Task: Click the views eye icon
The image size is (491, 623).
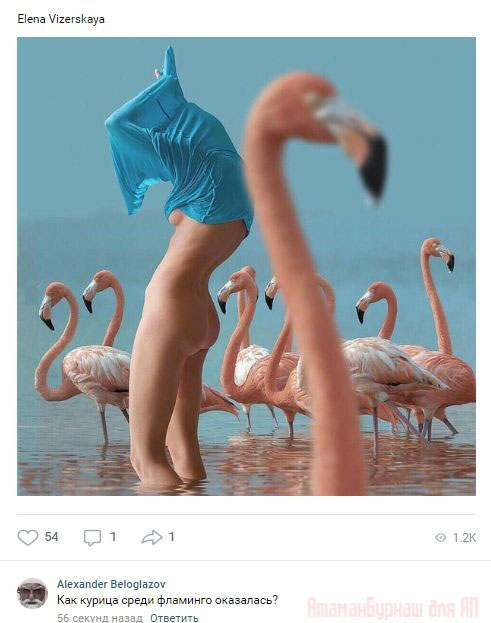Action: tap(441, 538)
